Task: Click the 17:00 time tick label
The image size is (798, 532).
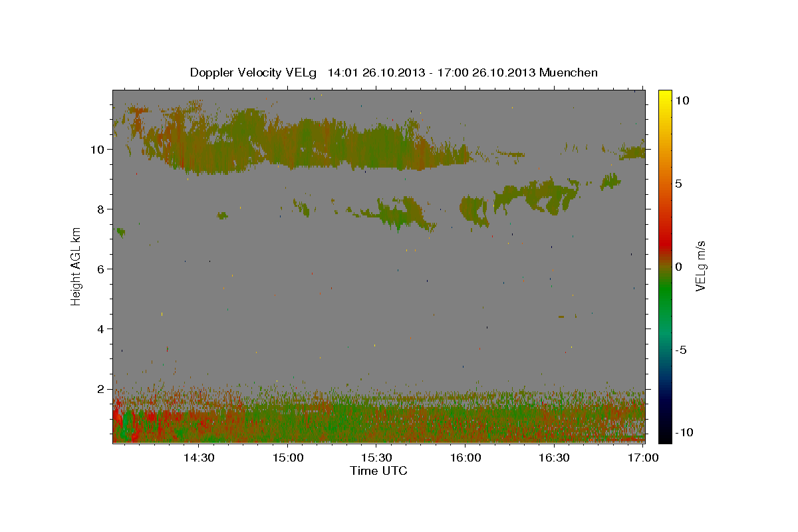Action: click(643, 458)
